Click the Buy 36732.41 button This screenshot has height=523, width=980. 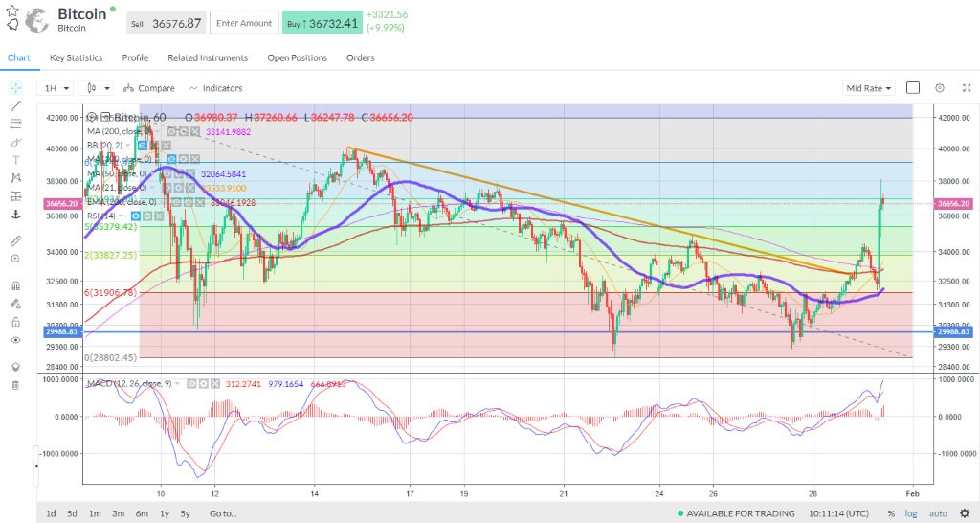pos(323,23)
